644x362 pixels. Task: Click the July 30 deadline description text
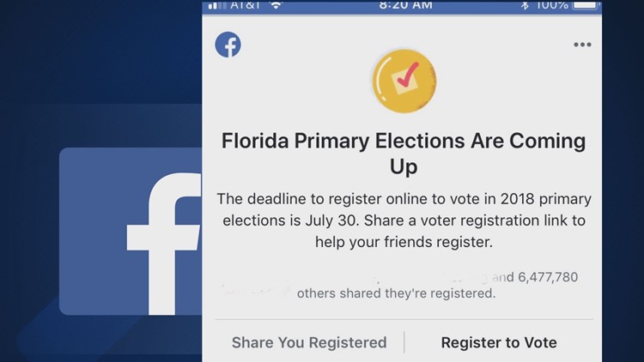point(404,220)
